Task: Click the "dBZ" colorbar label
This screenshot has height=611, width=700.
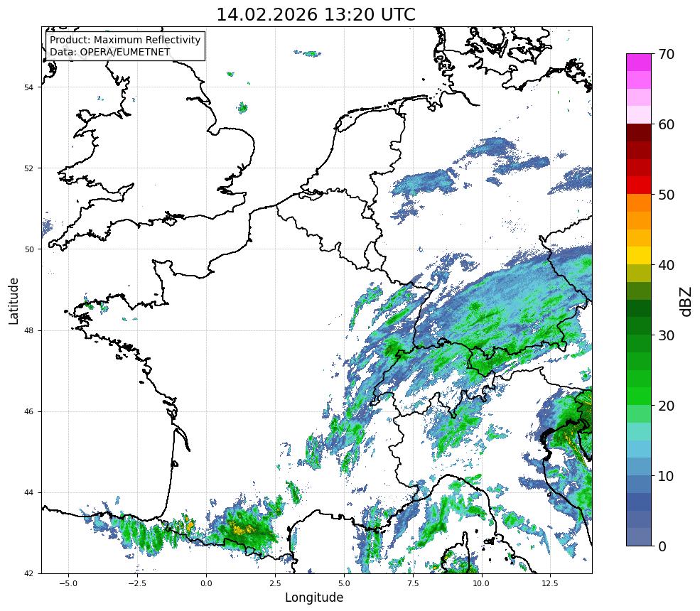Action: tap(686, 302)
